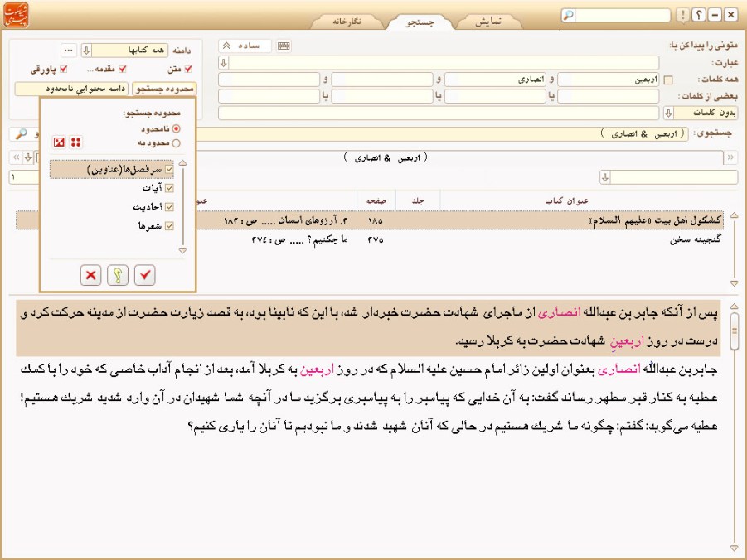Select result row کشکول اهل بیت
This screenshot has height=560, width=747.
(x=370, y=220)
